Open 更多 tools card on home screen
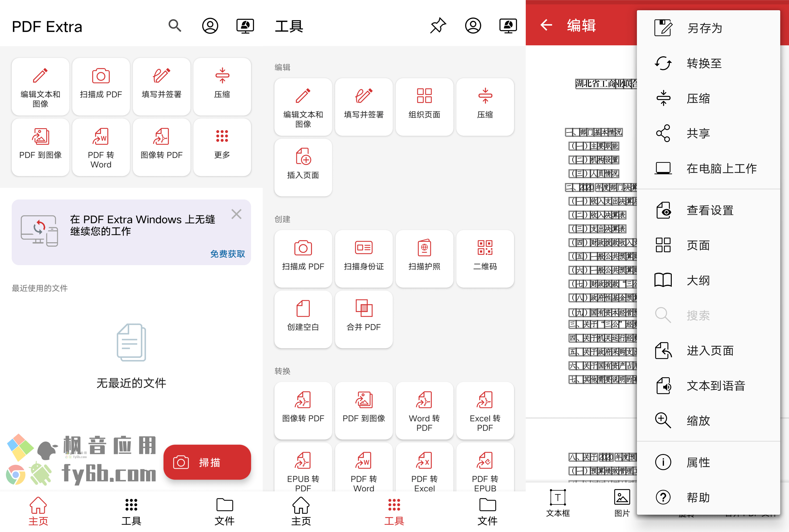 click(222, 147)
